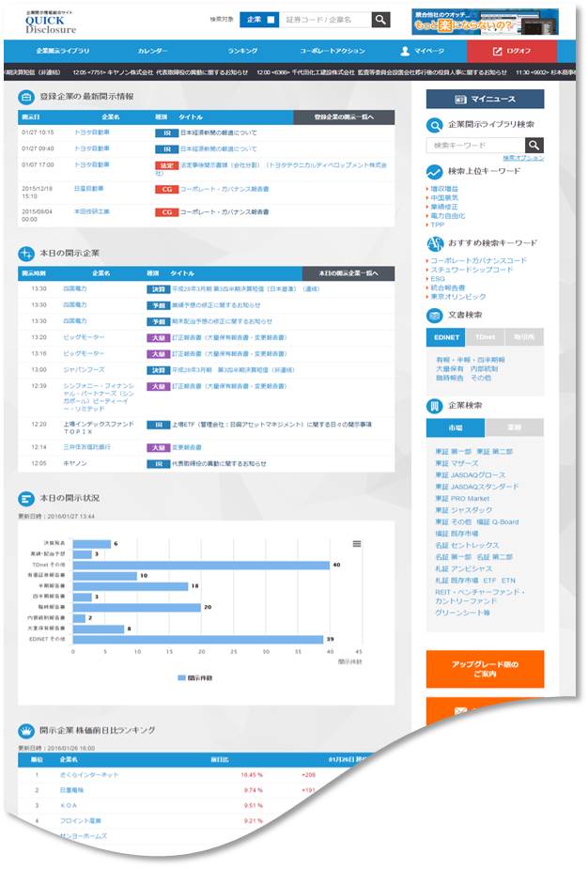
Task: Click the crown icon beside ランキング heading
Action: click(x=26, y=731)
